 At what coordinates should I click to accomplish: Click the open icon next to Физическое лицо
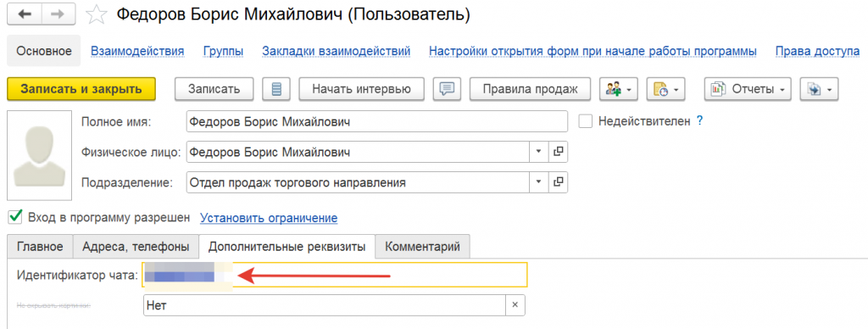pyautogui.click(x=559, y=151)
